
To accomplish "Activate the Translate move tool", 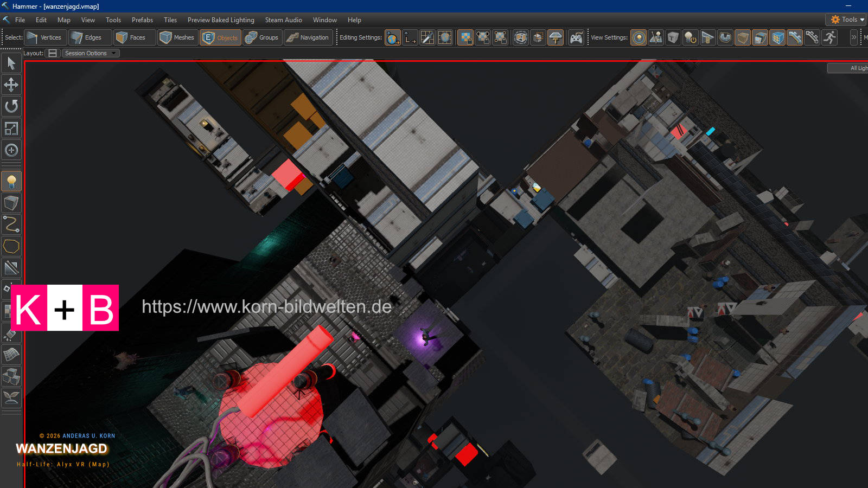I will (x=11, y=85).
